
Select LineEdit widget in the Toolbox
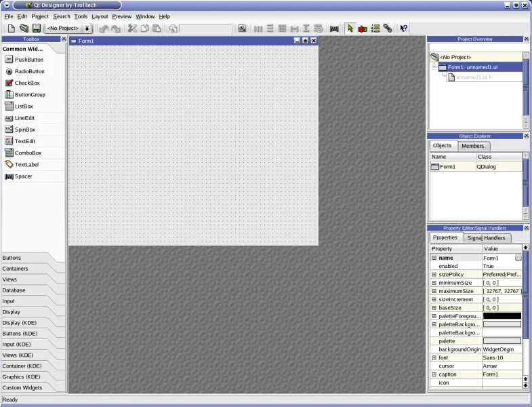click(33, 118)
